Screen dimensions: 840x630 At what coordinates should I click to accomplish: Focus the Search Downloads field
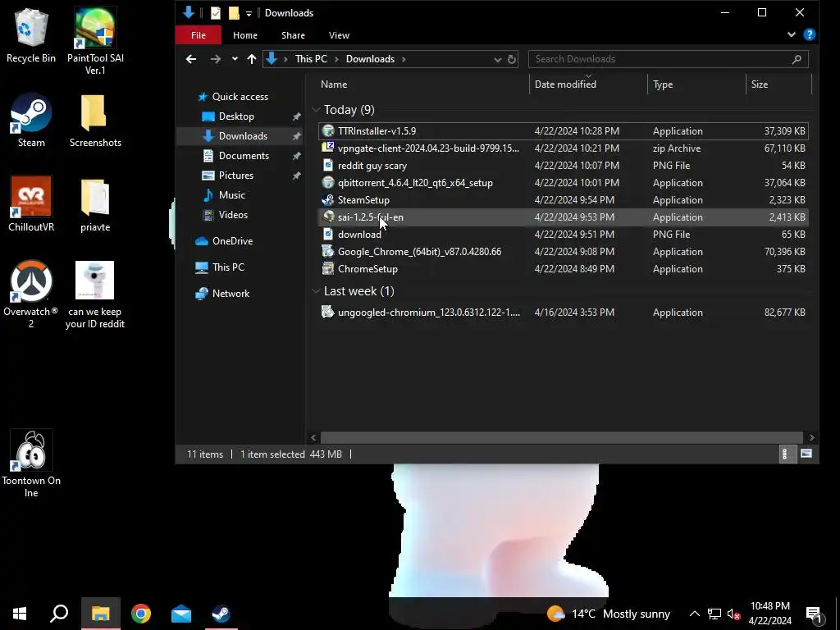[x=668, y=59]
